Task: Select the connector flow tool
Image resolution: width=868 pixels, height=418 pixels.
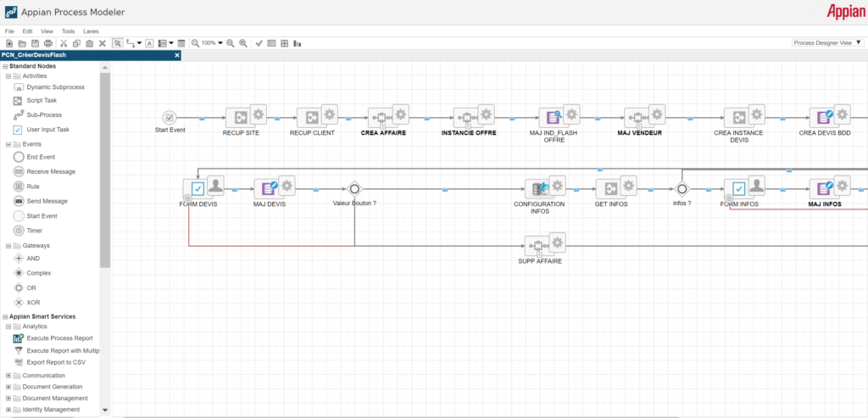Action: (x=130, y=43)
